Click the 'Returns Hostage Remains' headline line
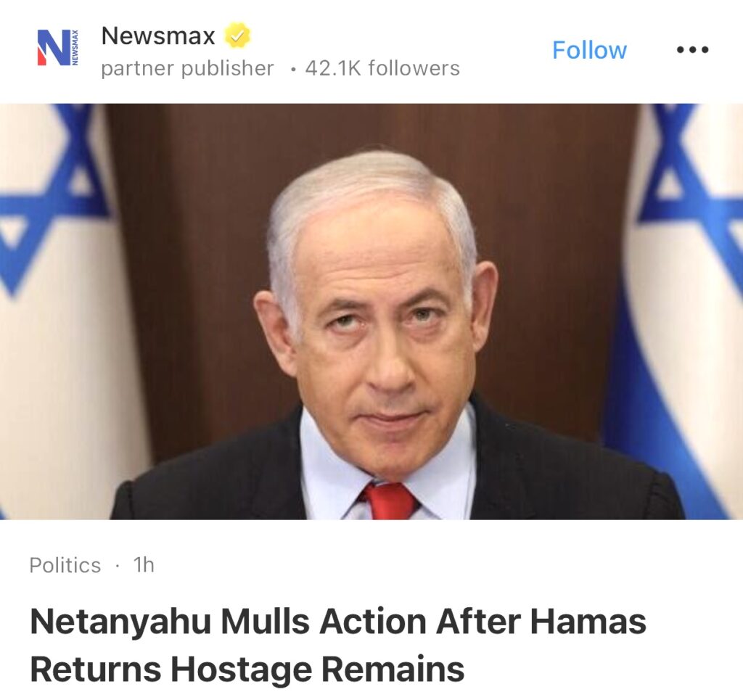The height and width of the screenshot is (700, 743). pos(247,669)
